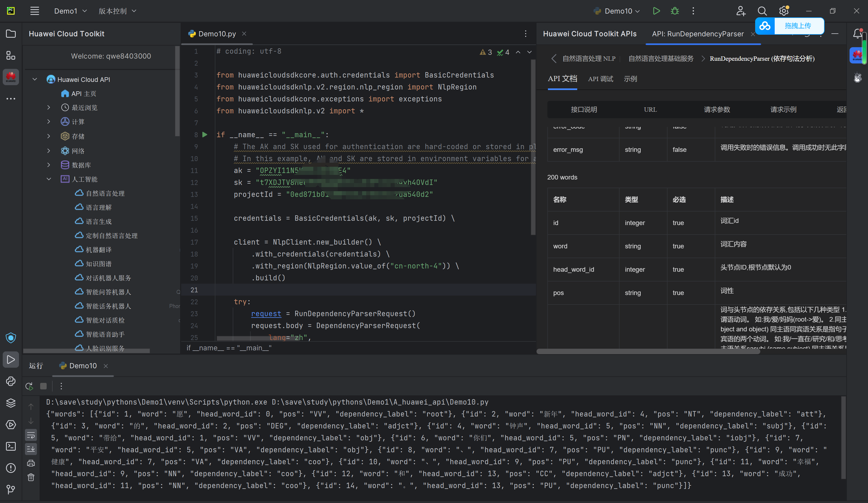Open the Python Console tool window
Viewport: 868px width, 503px height.
pyautogui.click(x=11, y=381)
